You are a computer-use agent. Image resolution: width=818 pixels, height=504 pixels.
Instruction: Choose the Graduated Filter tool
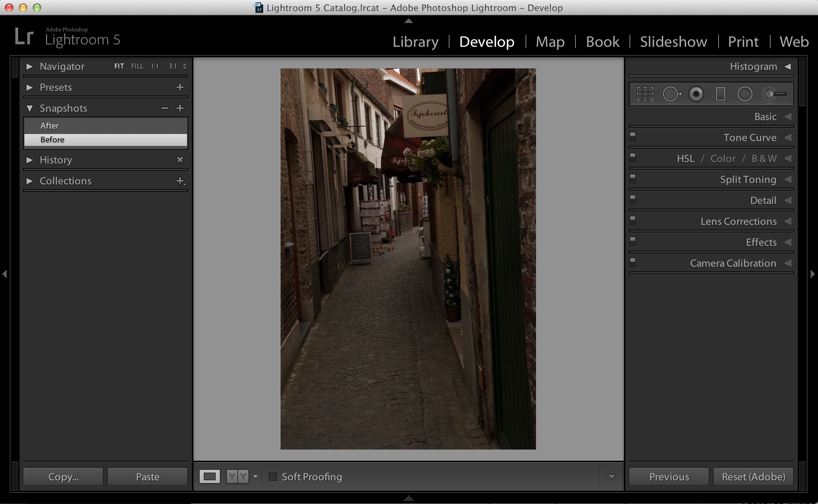(720, 94)
